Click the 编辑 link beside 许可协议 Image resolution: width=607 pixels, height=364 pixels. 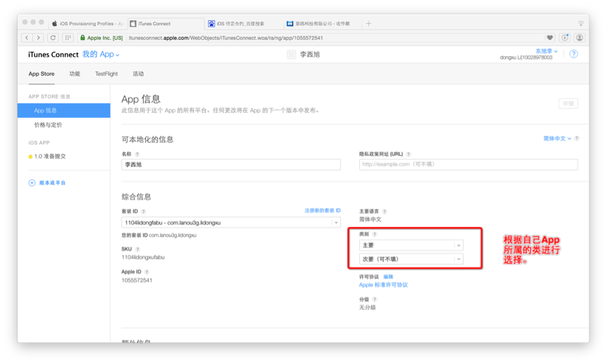(x=388, y=277)
